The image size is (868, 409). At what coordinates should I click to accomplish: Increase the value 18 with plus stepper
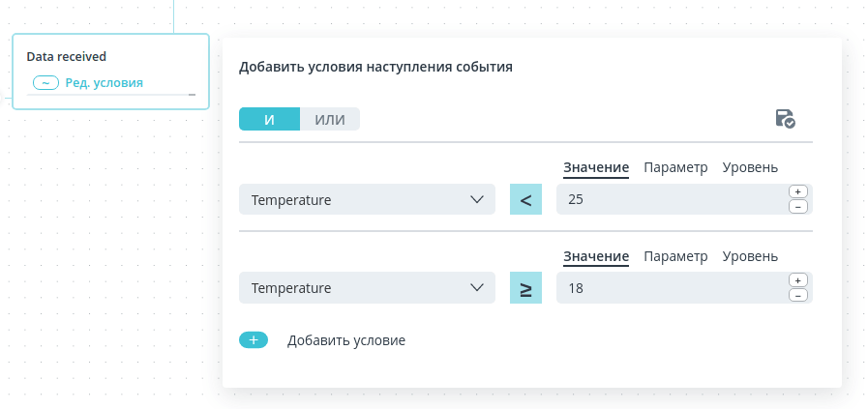pyautogui.click(x=797, y=280)
